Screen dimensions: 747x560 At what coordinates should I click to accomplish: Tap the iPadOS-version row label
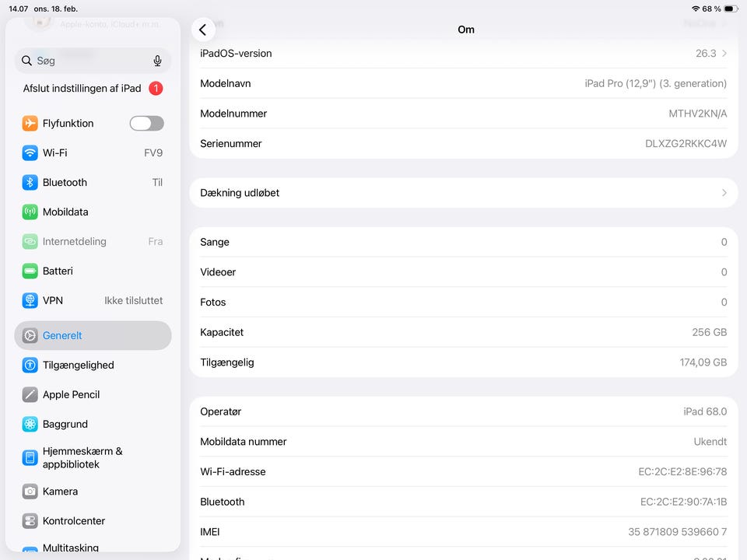tap(236, 54)
